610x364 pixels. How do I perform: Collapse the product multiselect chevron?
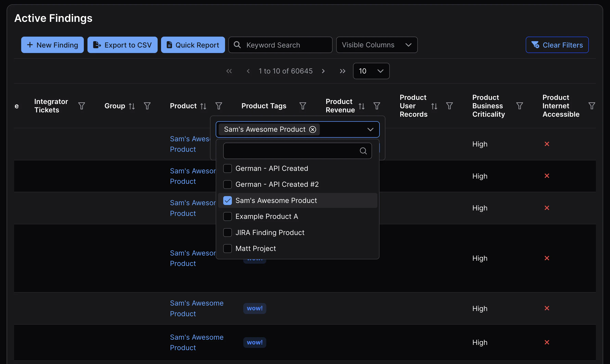pyautogui.click(x=370, y=129)
